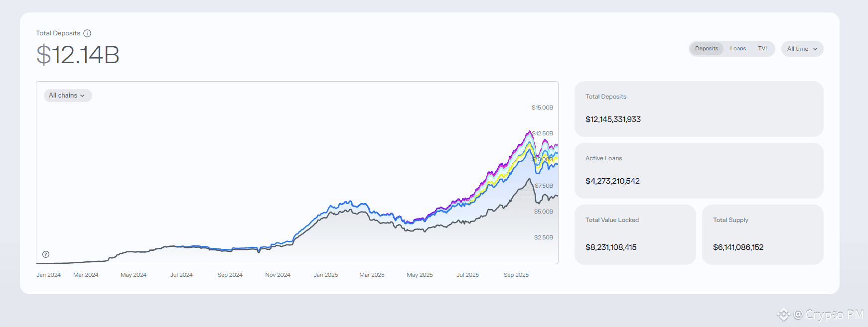The image size is (868, 327).
Task: Switch chart view to Loans
Action: point(738,49)
